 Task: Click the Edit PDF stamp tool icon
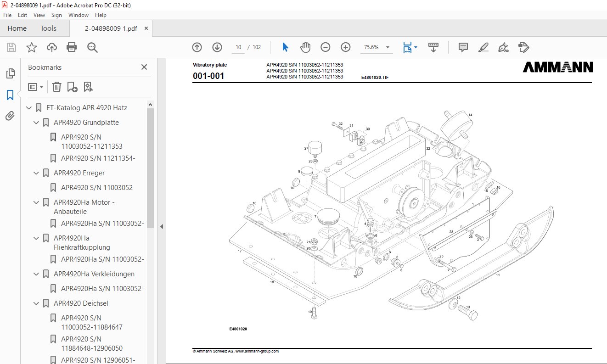pyautogui.click(x=524, y=47)
